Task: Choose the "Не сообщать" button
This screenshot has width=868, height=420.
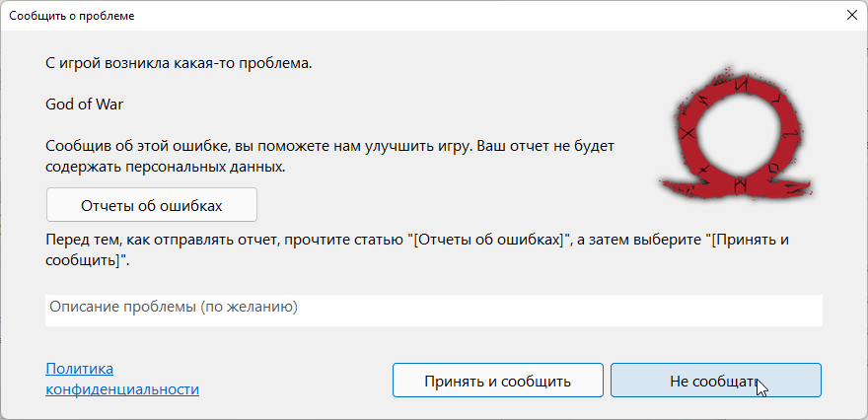Action: 715,381
